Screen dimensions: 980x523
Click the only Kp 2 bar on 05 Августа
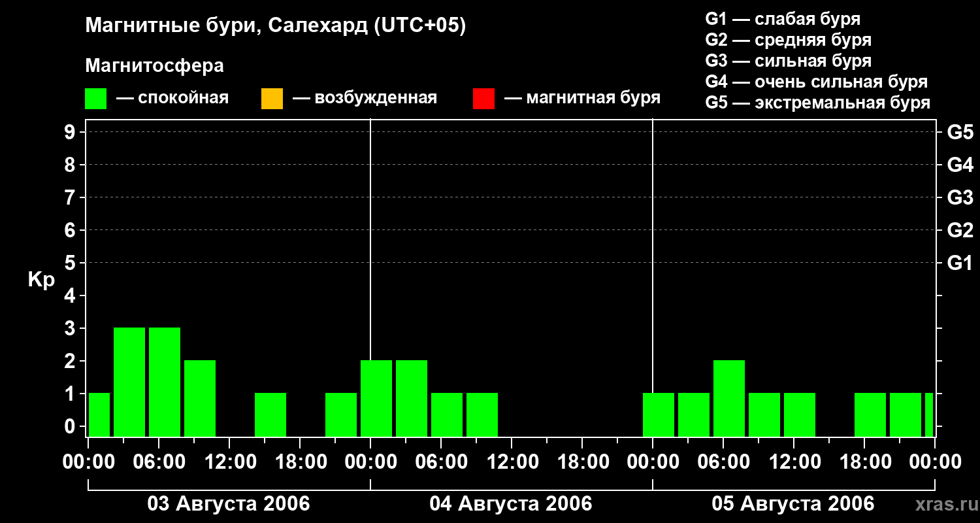729,398
